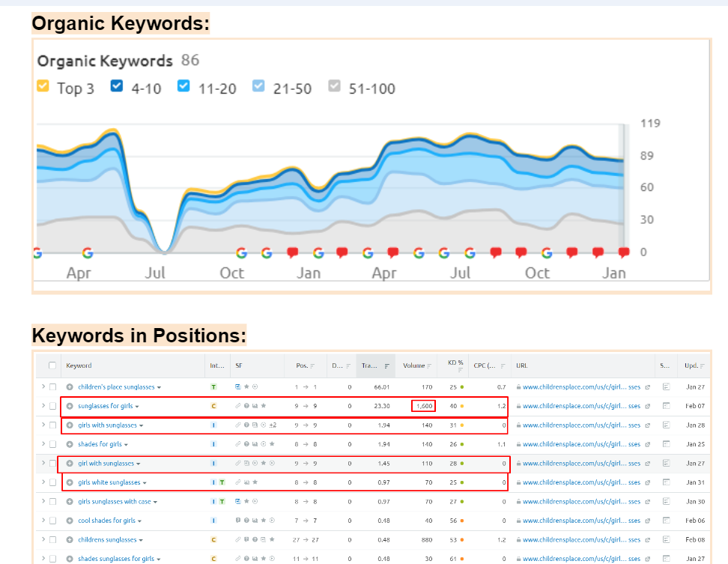Open external link icon in 'cool shades for girls' row
This screenshot has width=728, height=564.
pyautogui.click(x=648, y=521)
